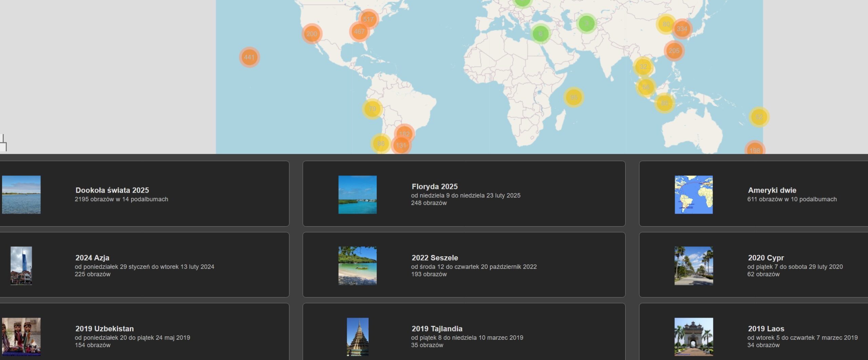Viewport: 868px width, 360px height.
Task: Open the 2024 Azja skyscraper thumbnail
Action: pos(21,266)
